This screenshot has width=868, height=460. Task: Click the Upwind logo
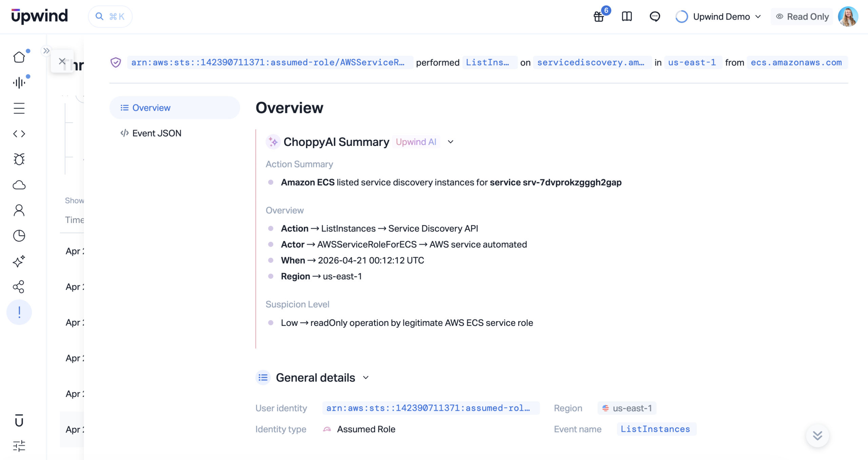pyautogui.click(x=39, y=16)
